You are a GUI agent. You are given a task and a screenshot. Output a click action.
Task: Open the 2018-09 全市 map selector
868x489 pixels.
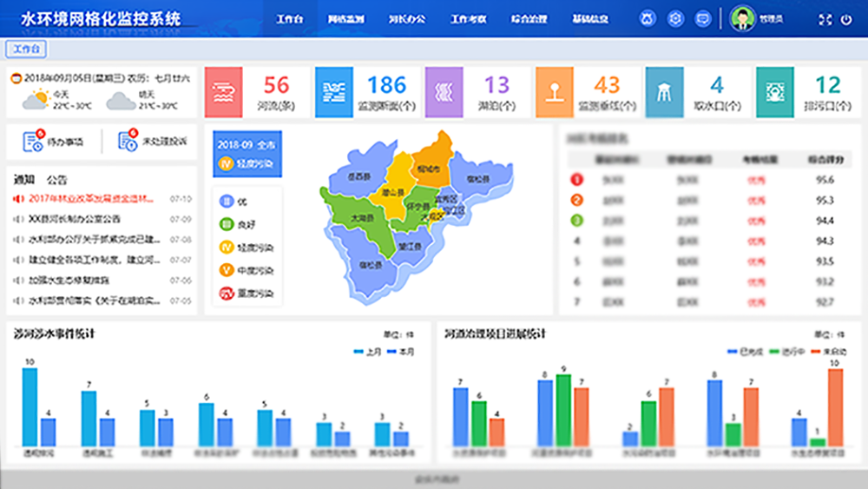[247, 144]
